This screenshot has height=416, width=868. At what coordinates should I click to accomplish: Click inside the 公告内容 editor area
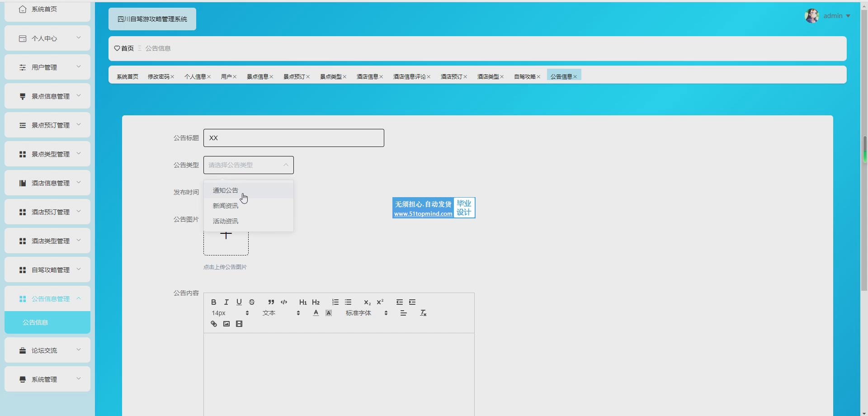[x=339, y=374]
